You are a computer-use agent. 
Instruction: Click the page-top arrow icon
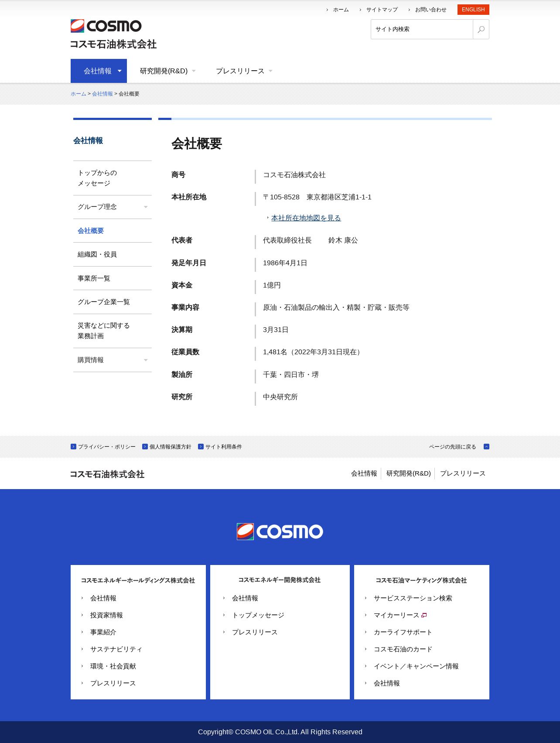click(487, 447)
